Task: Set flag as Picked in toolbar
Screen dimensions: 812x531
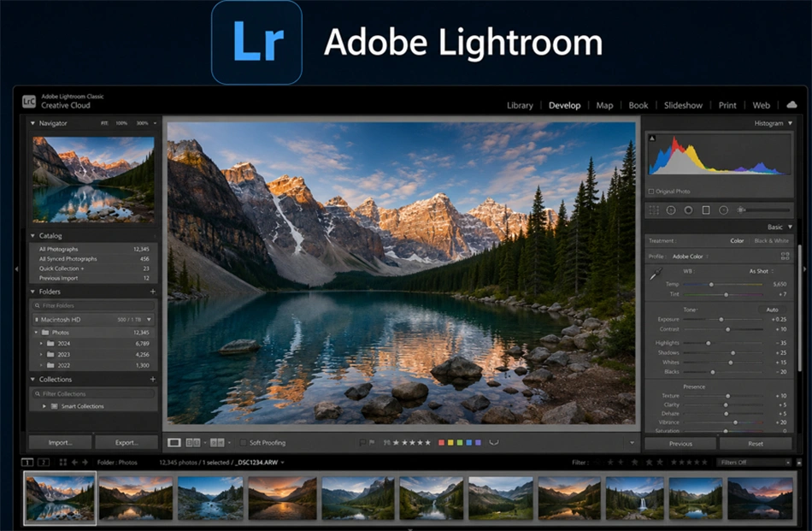Action: [372, 442]
